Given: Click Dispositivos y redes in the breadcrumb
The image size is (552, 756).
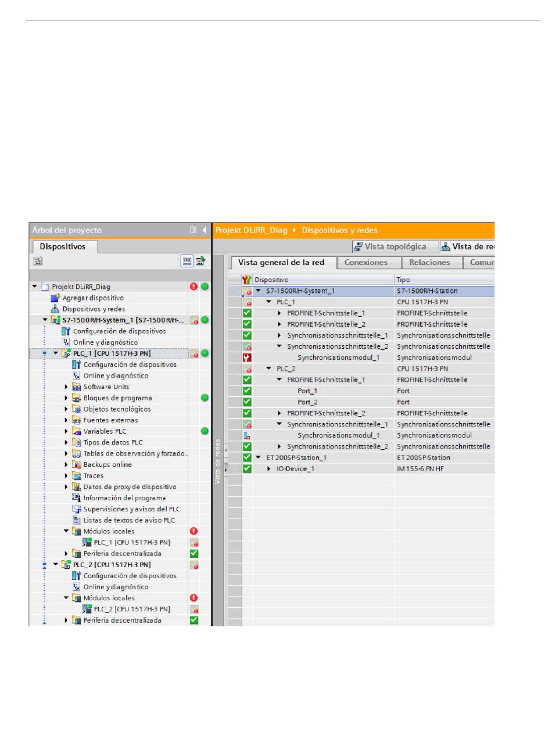Looking at the screenshot, I should tap(339, 230).
